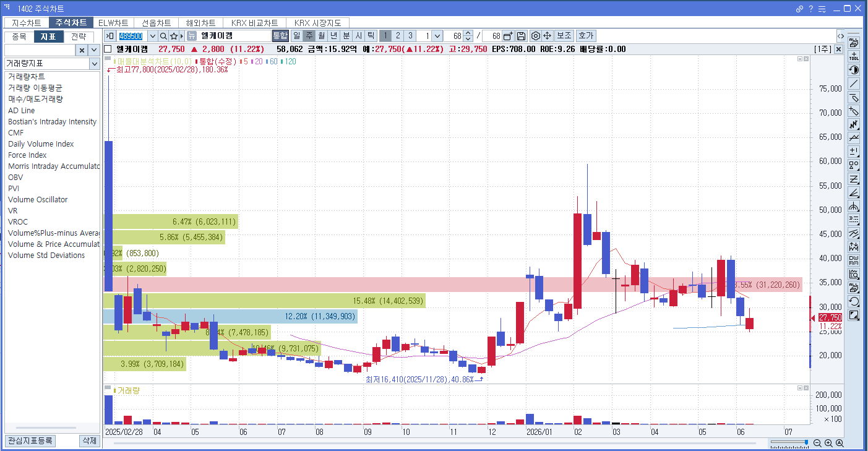The height and width of the screenshot is (451, 868).
Task: Open the shapes drawing tool icon
Action: click(854, 165)
